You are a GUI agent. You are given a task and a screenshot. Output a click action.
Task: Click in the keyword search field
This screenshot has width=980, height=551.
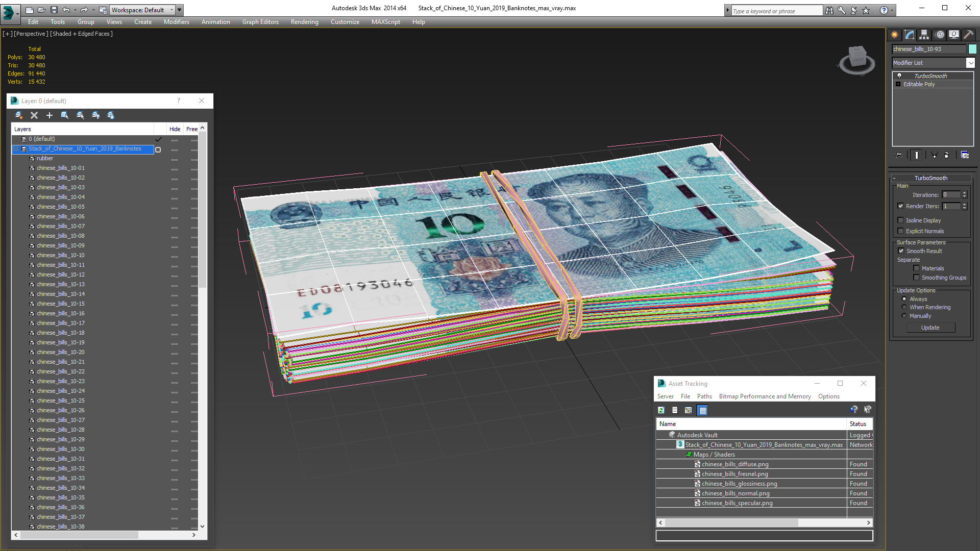(x=776, y=11)
